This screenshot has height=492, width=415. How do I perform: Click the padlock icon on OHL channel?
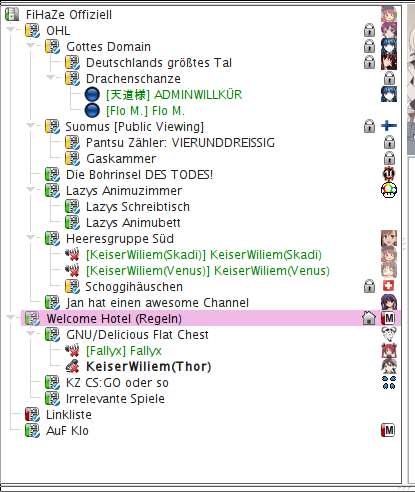[x=369, y=30]
